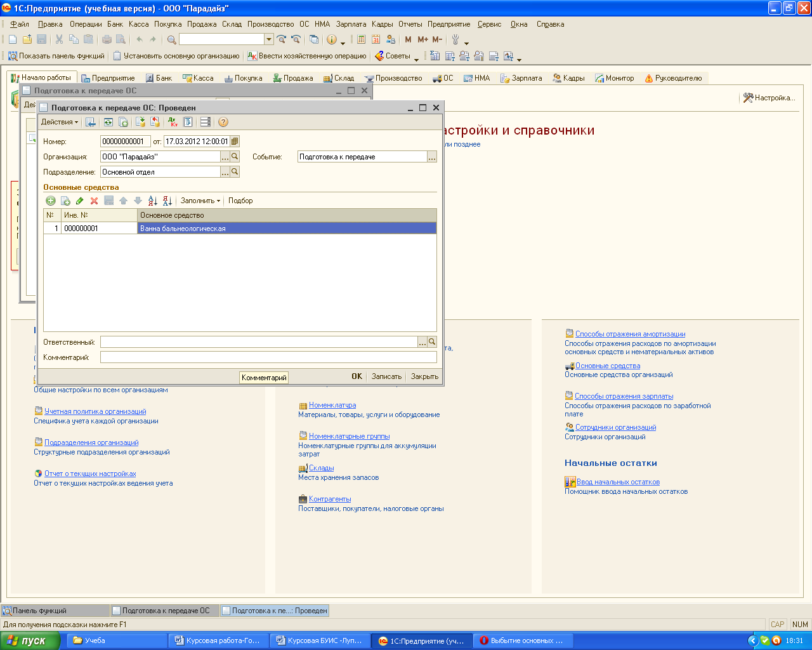Viewport: 812px width, 650px height.
Task: Open the search field dropdown arrow in toolbar
Action: click(269, 39)
